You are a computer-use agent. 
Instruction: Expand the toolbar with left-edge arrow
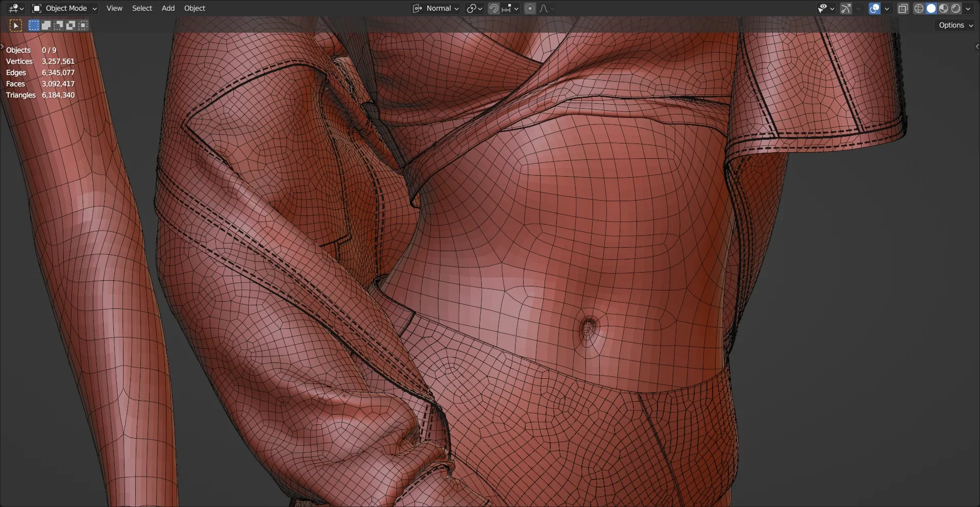[2, 46]
